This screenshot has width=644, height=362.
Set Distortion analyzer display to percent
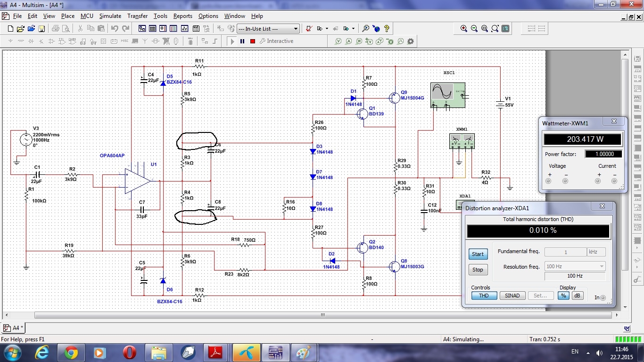pos(563,296)
